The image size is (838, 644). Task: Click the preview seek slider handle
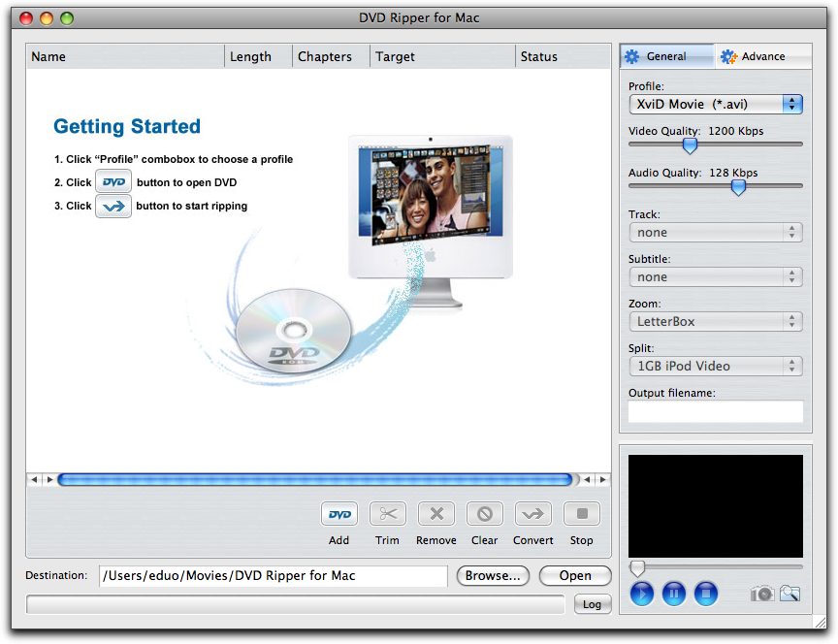coord(637,568)
